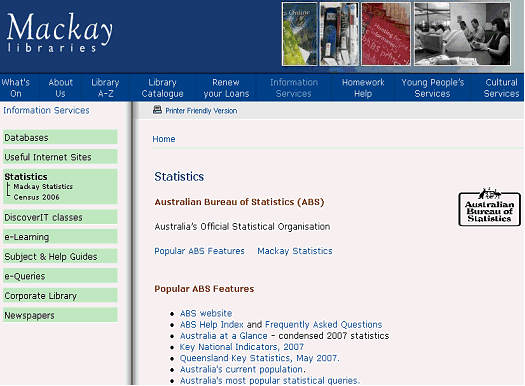Screen dimensions: 525x386
Task: Jump to Popular ABS Features anchor link
Action: point(200,251)
